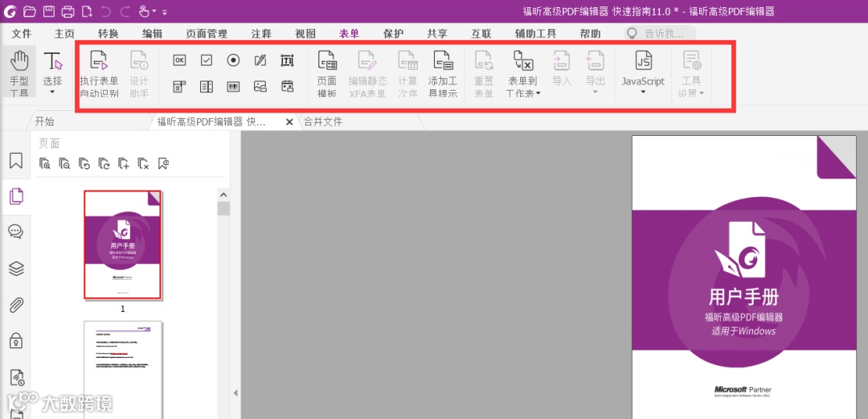
Task: Click the Save disk icon in title bar
Action: pyautogui.click(x=49, y=10)
